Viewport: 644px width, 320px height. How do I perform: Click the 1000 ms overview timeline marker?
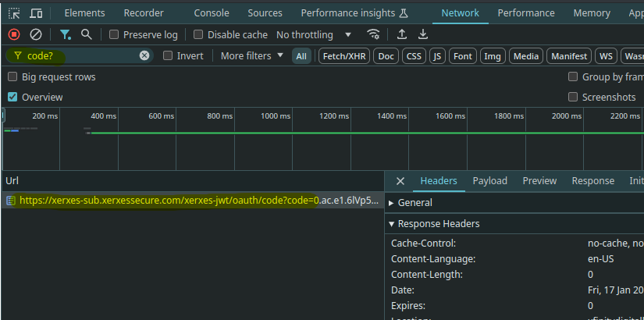pyautogui.click(x=276, y=116)
